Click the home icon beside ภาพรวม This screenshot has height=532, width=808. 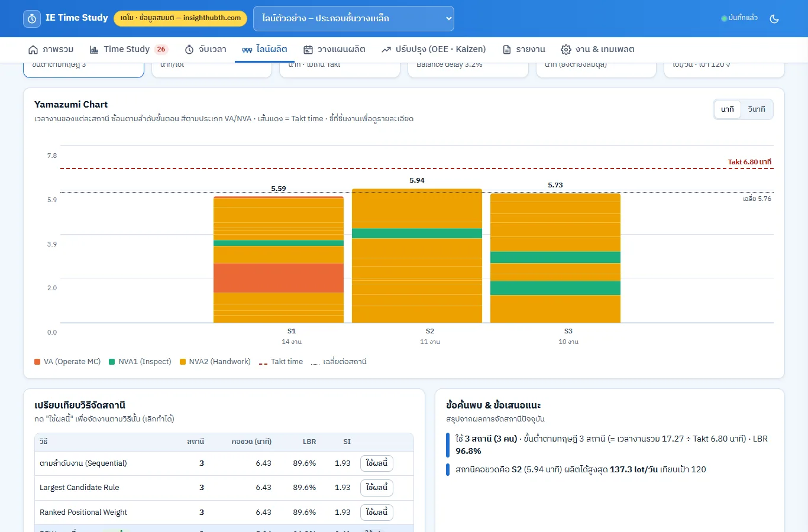click(x=33, y=50)
